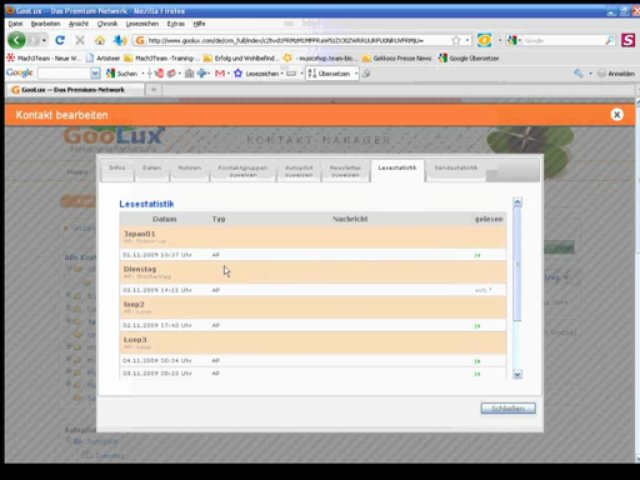Image resolution: width=640 pixels, height=480 pixels.
Task: Click the Google toolbar logo
Action: [x=19, y=73]
